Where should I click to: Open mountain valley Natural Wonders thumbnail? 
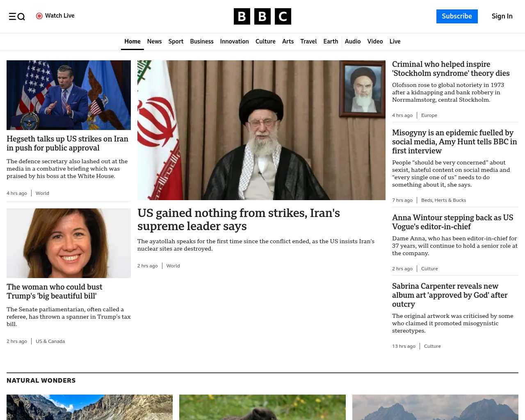(89, 407)
